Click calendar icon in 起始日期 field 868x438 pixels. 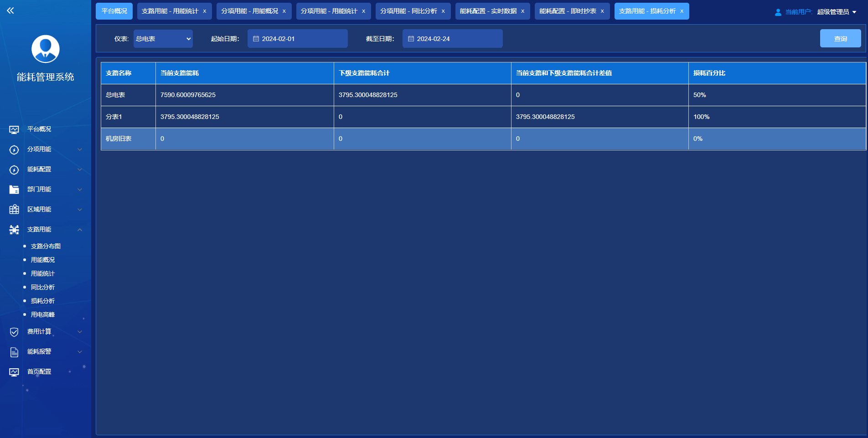tap(256, 39)
